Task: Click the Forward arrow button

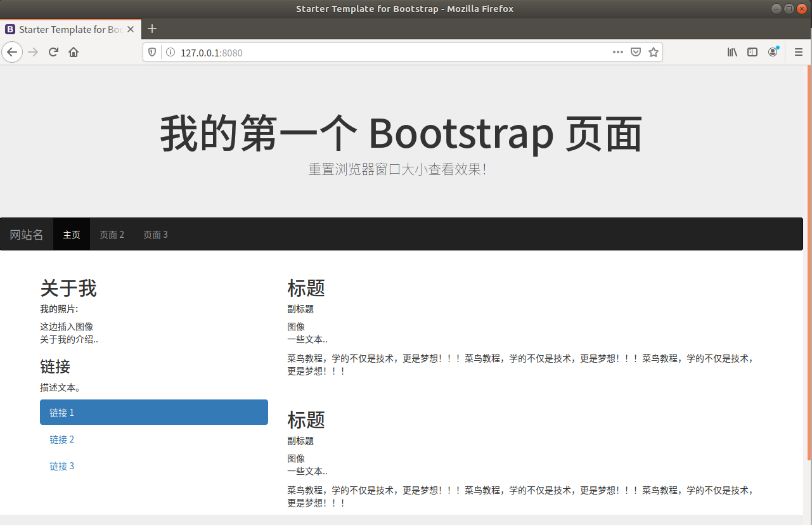Action: pyautogui.click(x=34, y=52)
